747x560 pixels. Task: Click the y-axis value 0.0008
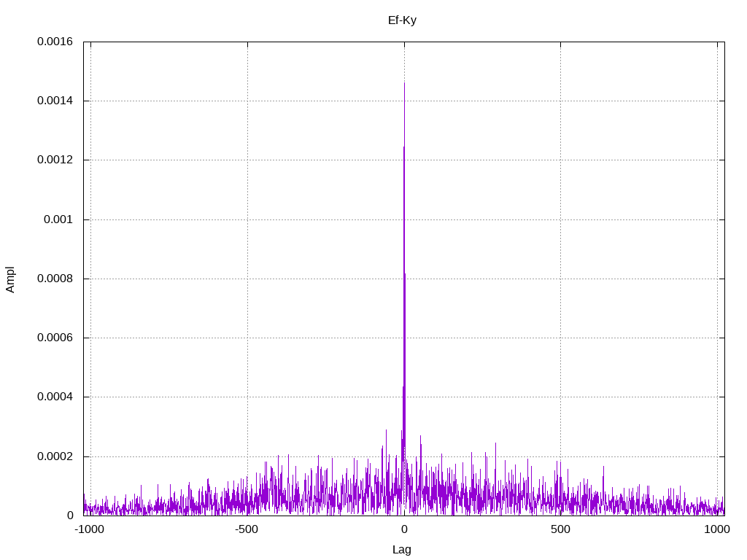pyautogui.click(x=55, y=279)
